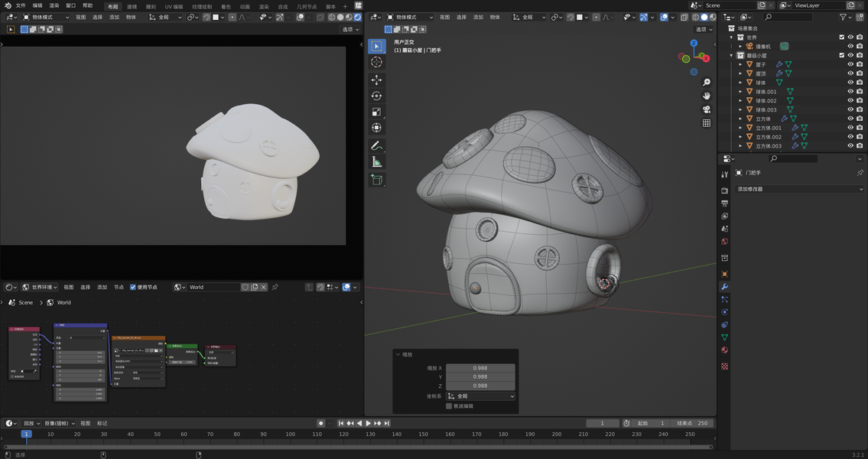
Task: Select the Transform tool
Action: [x=376, y=128]
